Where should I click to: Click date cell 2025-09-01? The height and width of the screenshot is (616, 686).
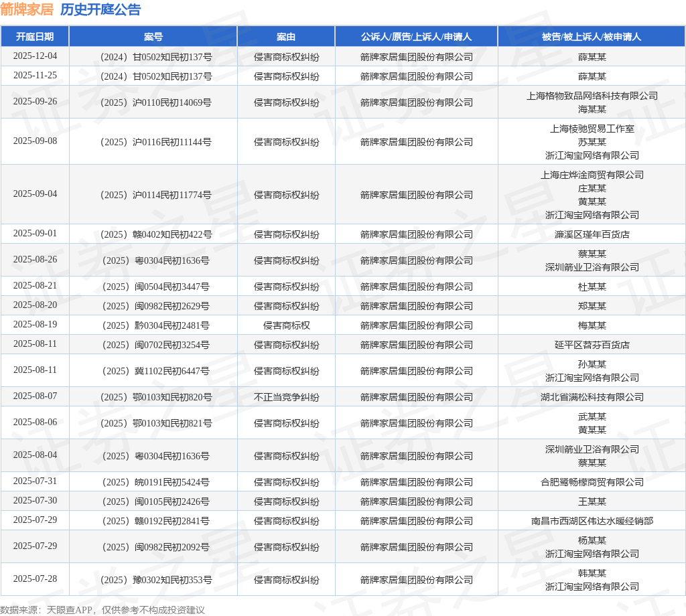click(x=35, y=234)
